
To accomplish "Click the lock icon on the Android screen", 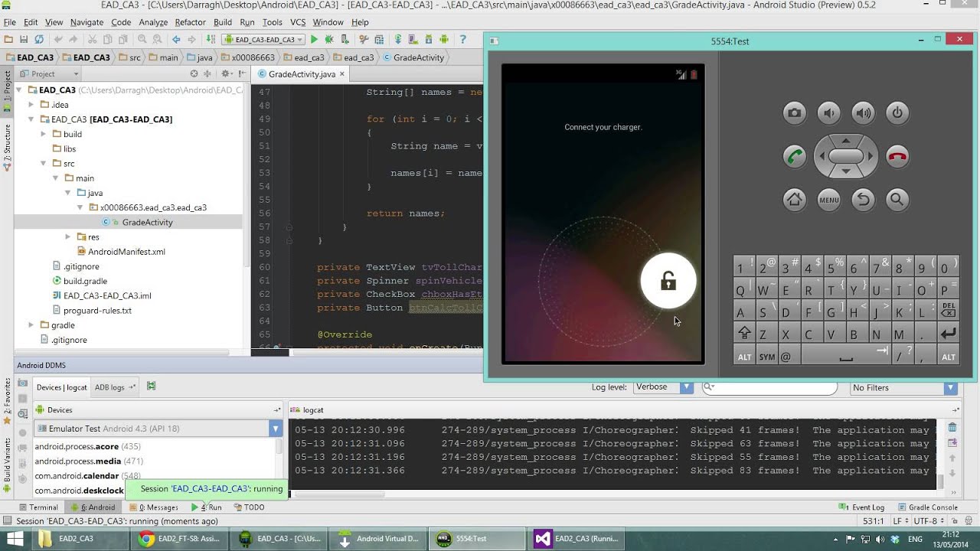I will [668, 281].
